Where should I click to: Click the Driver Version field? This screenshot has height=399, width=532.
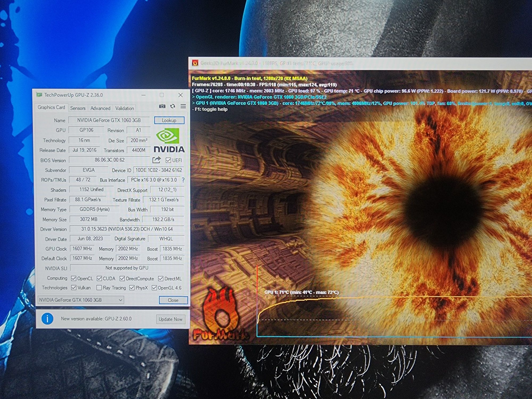[127, 229]
